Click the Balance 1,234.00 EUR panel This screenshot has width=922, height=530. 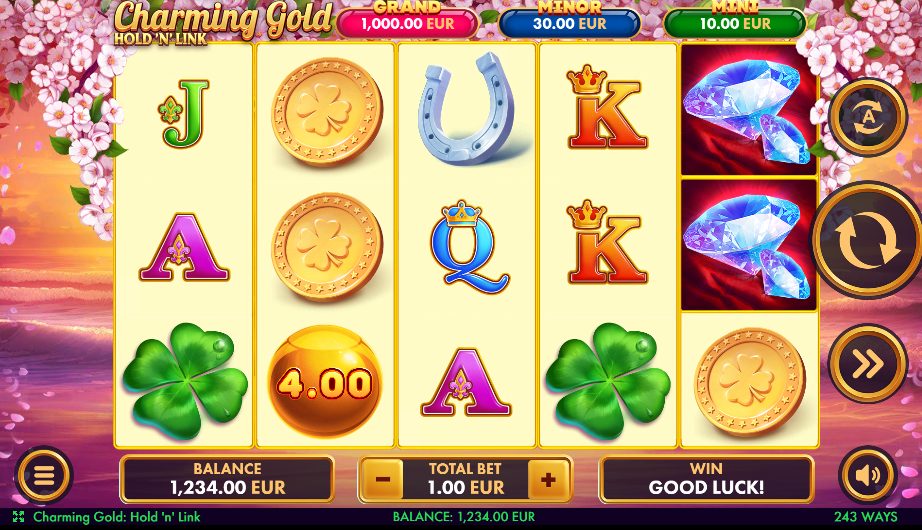(x=227, y=479)
